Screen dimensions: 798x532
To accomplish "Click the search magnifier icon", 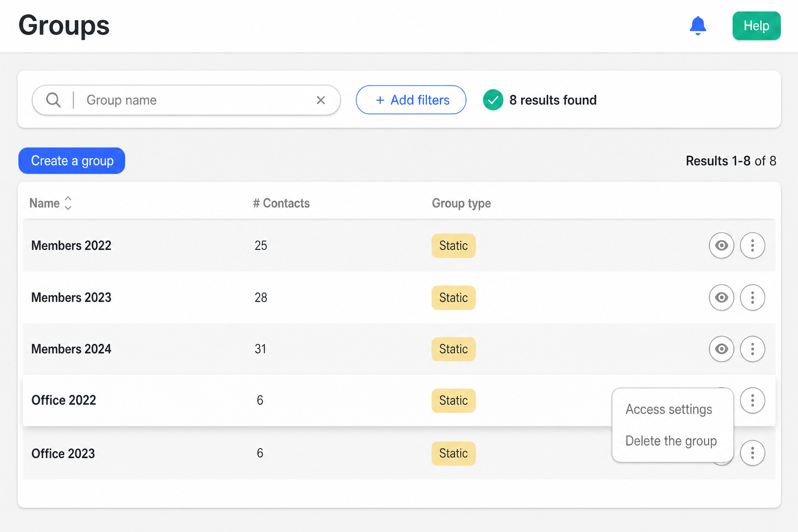I will [54, 100].
